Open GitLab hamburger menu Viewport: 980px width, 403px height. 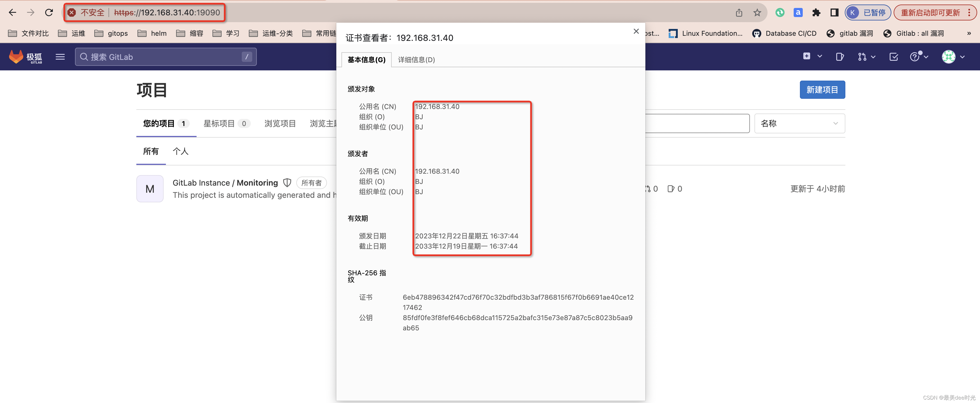60,57
